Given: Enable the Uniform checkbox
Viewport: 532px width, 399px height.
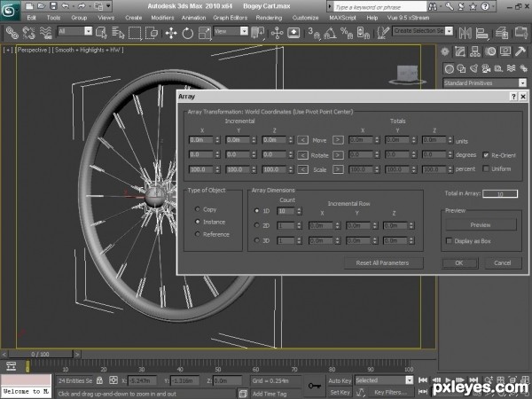Looking at the screenshot, I should pyautogui.click(x=486, y=168).
